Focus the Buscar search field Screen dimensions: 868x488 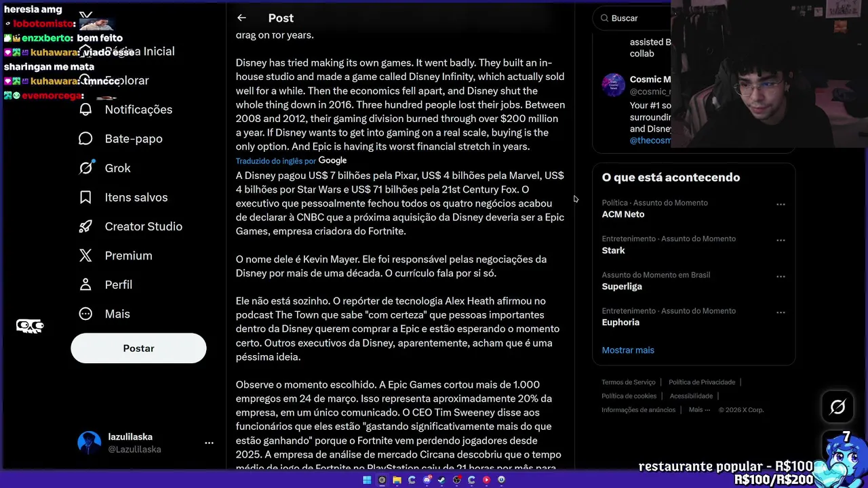tap(633, 18)
